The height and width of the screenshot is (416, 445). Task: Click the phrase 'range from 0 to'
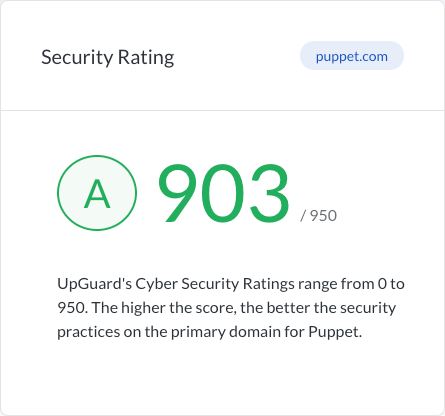(x=351, y=284)
